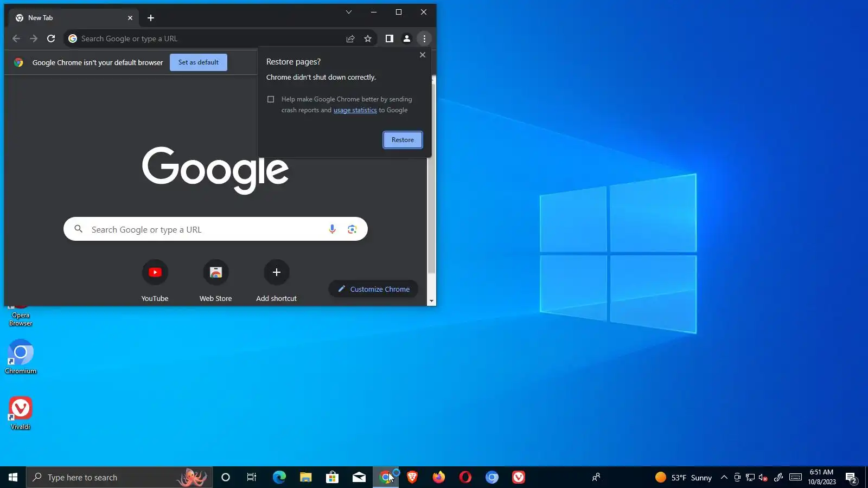Open File Explorer from taskbar
The width and height of the screenshot is (868, 488).
point(305,477)
